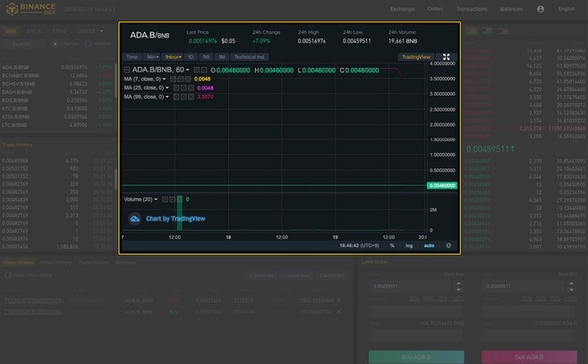Open the English language selector
Image resolution: width=588 pixels, height=364 pixels.
point(567,9)
